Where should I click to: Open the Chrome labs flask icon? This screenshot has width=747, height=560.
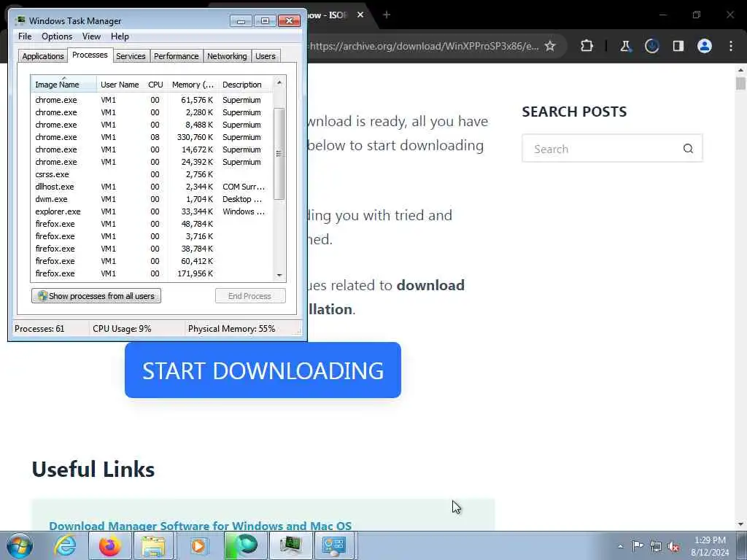(625, 46)
